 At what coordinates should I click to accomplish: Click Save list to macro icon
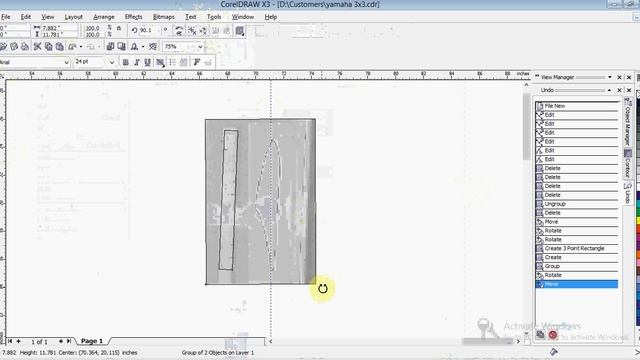[540, 335]
